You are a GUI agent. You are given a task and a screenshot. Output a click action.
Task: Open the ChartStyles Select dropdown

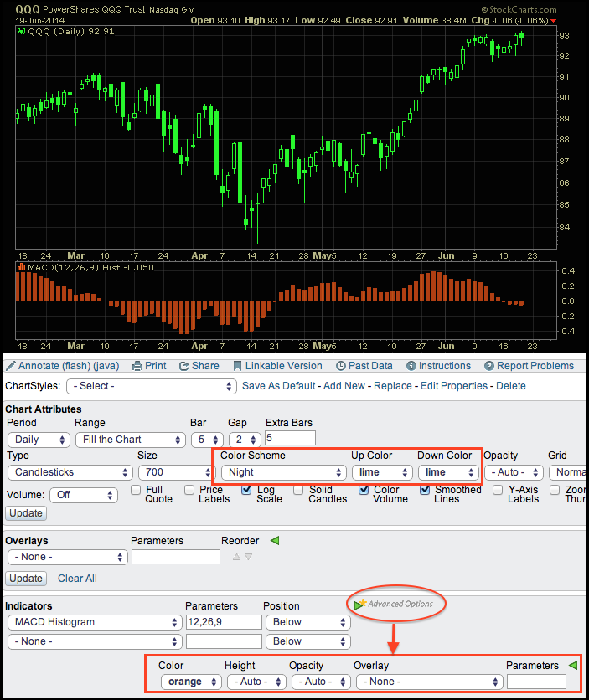tap(152, 386)
